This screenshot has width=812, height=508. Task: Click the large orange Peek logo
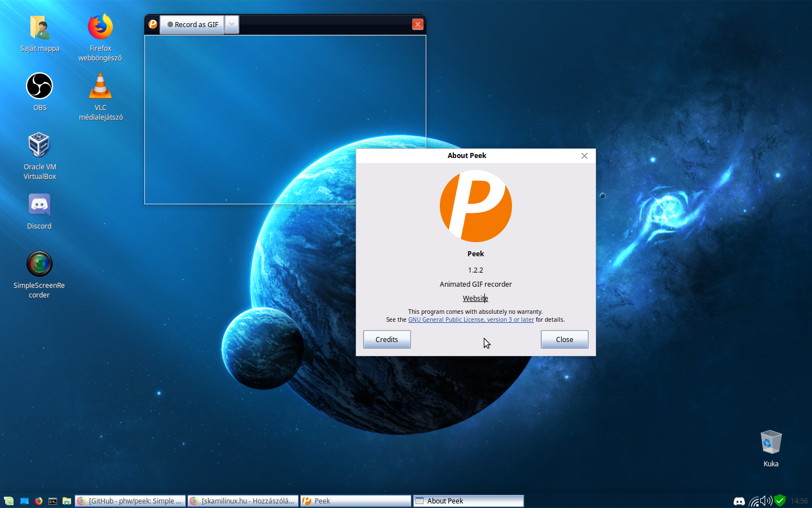pos(476,206)
